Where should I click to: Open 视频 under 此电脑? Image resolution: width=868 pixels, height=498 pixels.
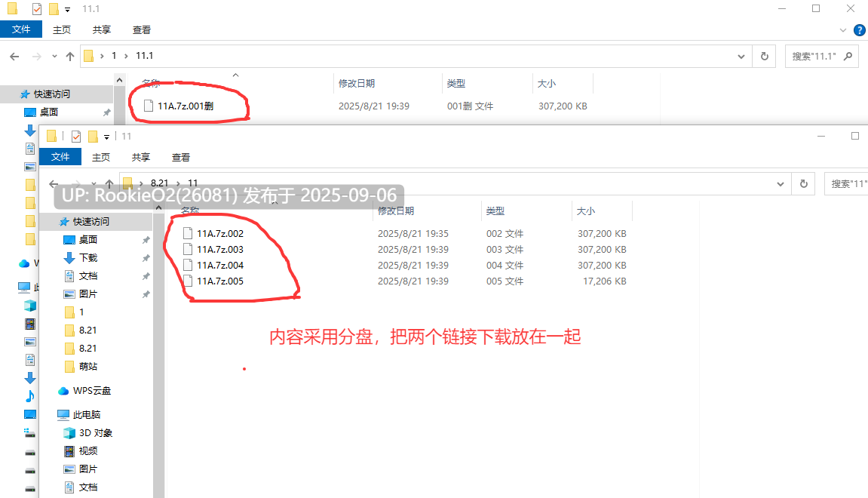tap(88, 451)
